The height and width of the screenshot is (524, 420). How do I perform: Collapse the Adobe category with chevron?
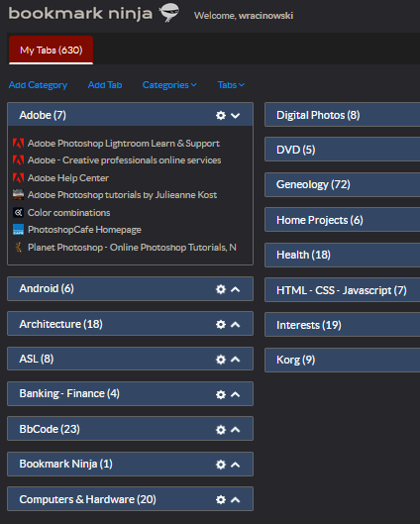[235, 116]
